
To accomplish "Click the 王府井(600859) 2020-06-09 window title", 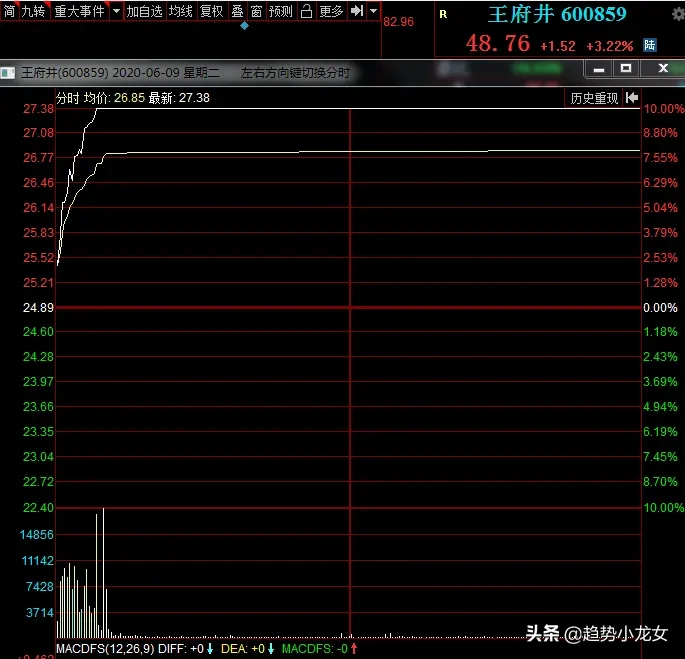I will [x=121, y=73].
